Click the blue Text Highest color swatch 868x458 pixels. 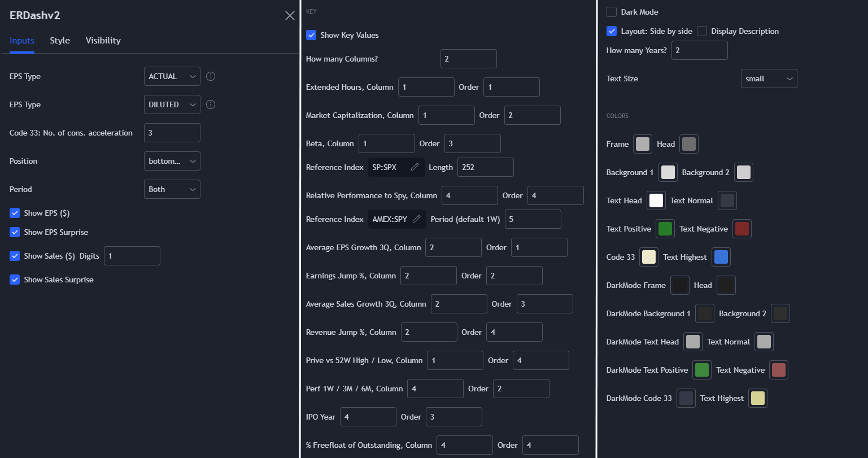[x=721, y=257]
